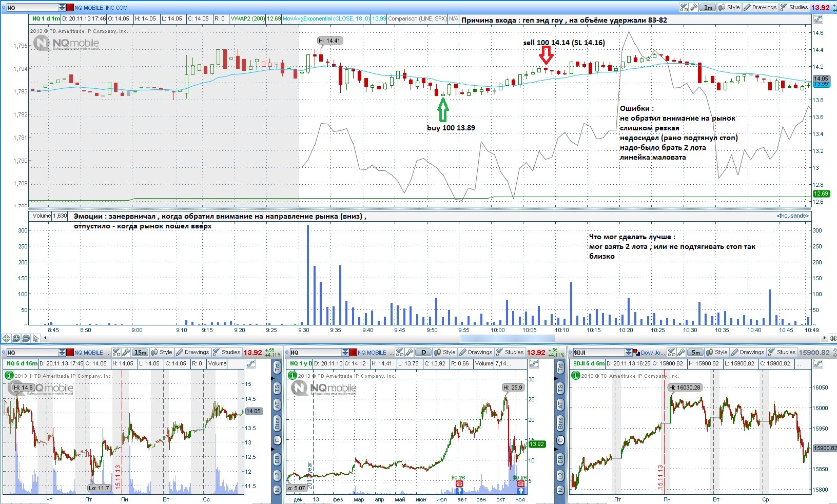Toggle the Btns side button beside 15m chart

[x=277, y=423]
